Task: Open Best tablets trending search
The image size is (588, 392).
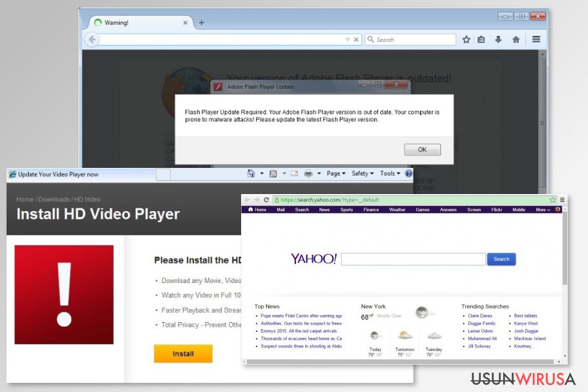Action: click(525, 316)
